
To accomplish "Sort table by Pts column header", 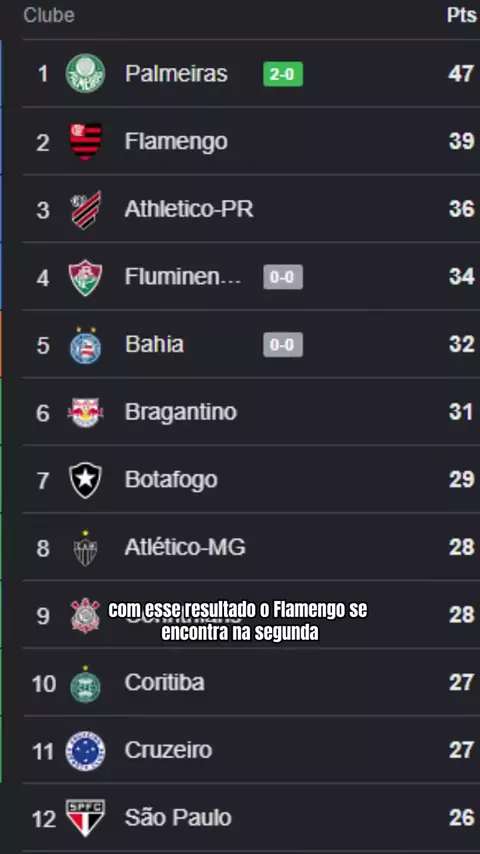I will coord(461,15).
